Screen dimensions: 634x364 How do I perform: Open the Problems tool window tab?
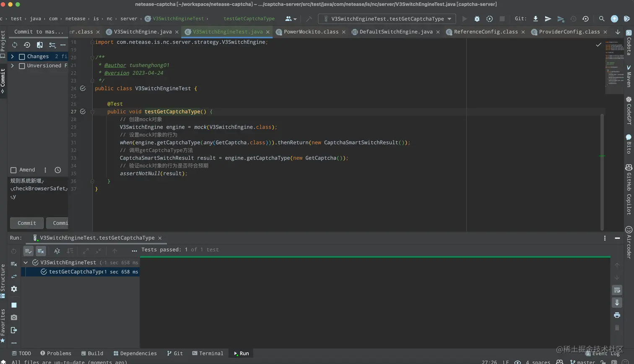tap(56, 354)
